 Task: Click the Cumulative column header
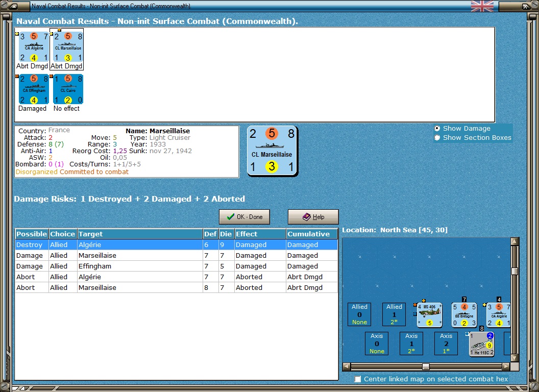point(312,234)
